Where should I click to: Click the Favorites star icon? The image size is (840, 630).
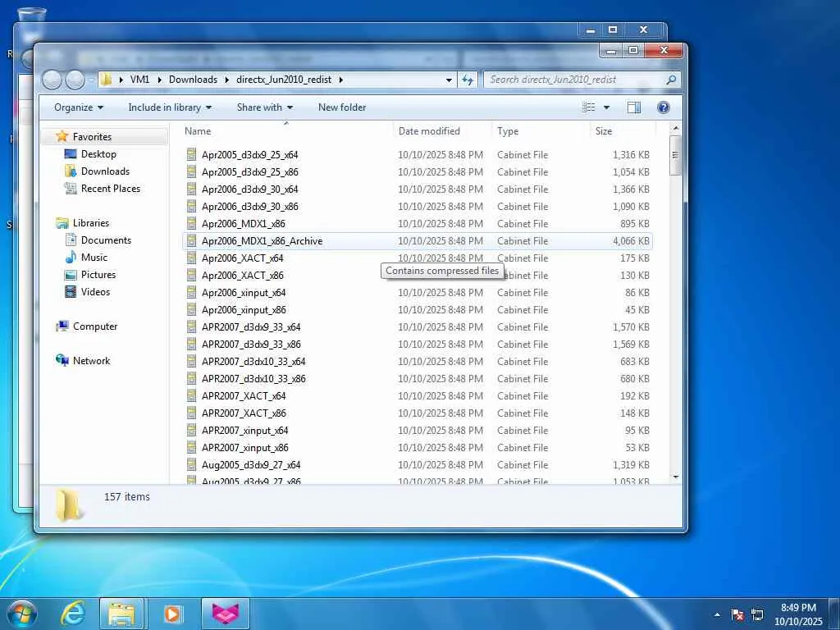[62, 137]
